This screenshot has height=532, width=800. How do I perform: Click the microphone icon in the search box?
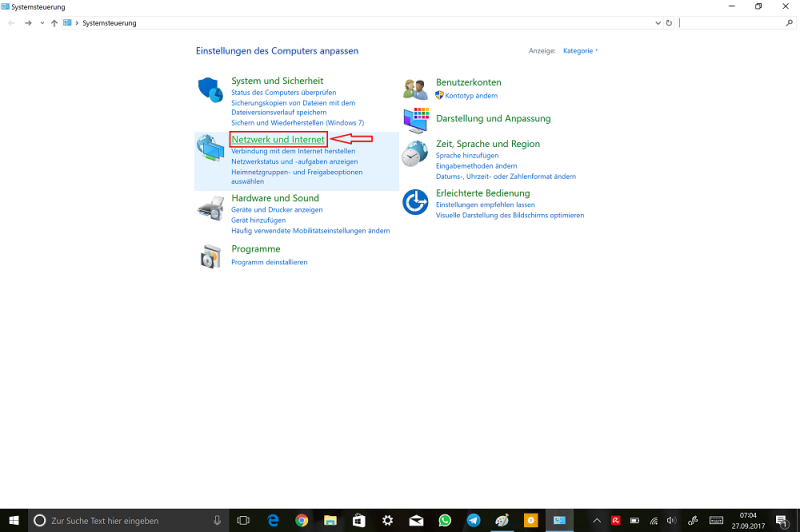(x=217, y=520)
